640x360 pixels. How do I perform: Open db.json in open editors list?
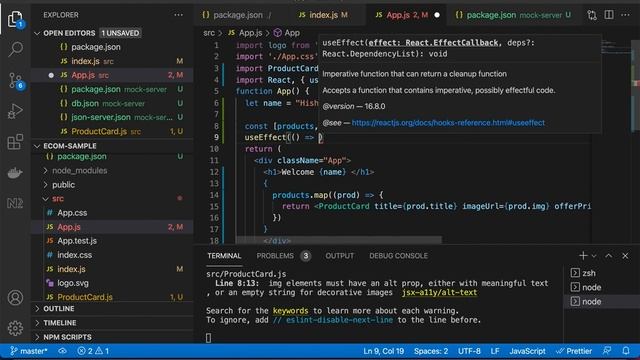pyautogui.click(x=112, y=103)
